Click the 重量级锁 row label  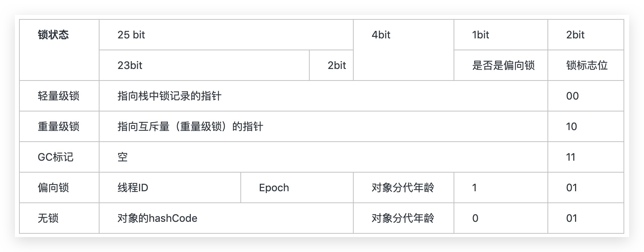[59, 127]
